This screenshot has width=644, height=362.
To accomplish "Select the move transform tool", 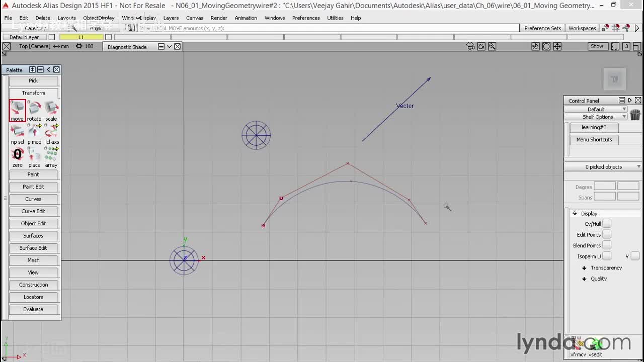I will click(17, 110).
